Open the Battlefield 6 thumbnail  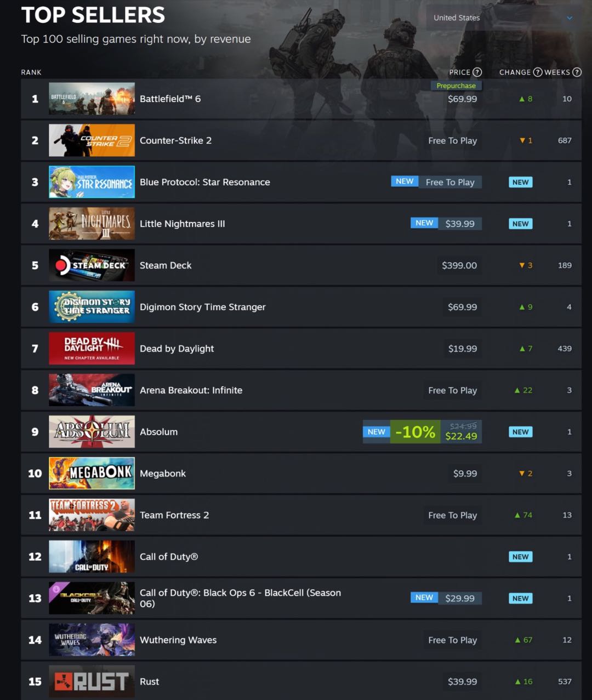click(92, 99)
